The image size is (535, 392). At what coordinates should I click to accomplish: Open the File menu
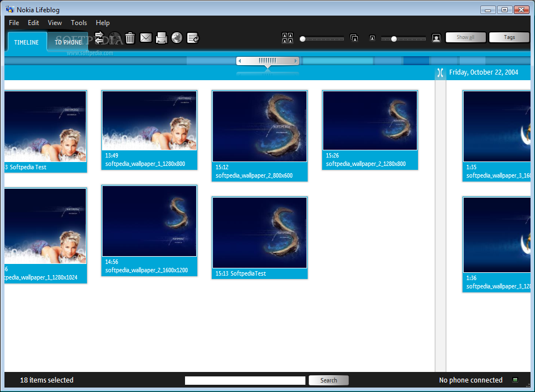tap(14, 23)
